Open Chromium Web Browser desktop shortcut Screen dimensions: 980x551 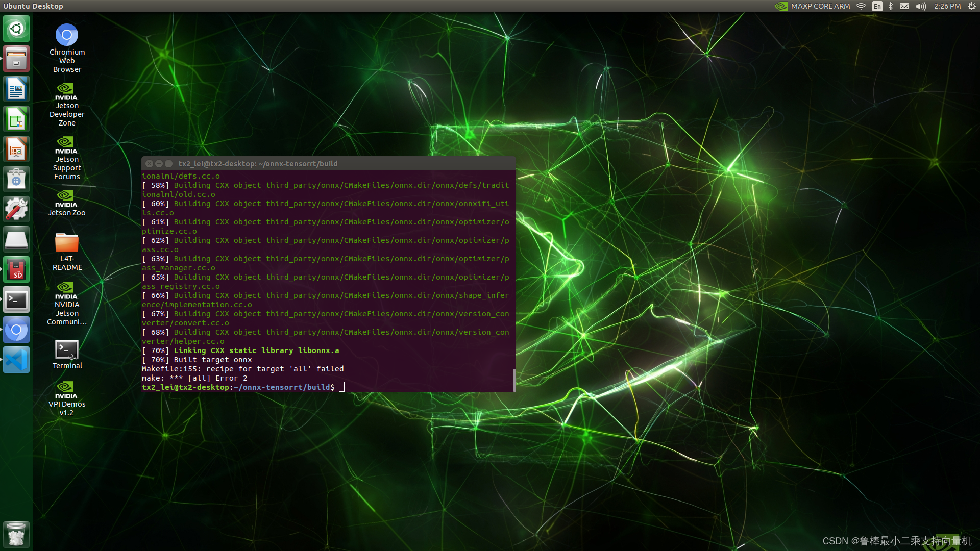click(67, 48)
